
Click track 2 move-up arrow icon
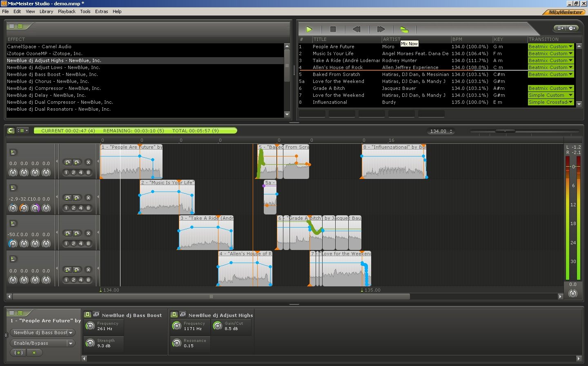point(68,198)
